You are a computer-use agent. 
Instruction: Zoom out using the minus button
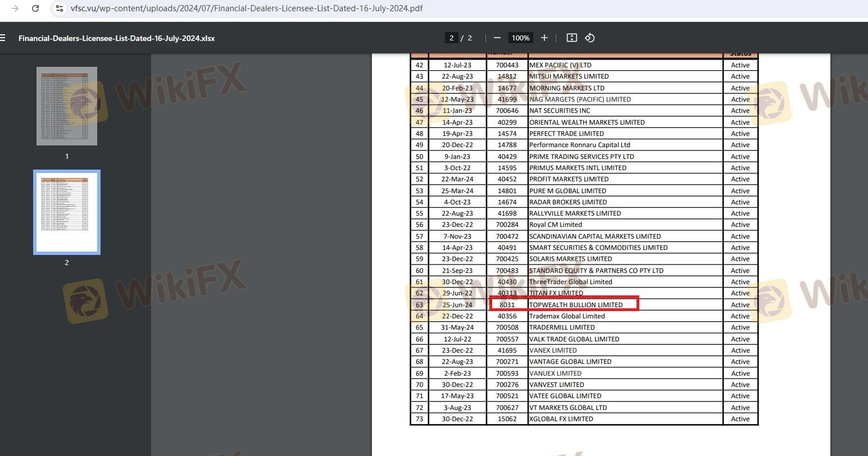point(497,38)
